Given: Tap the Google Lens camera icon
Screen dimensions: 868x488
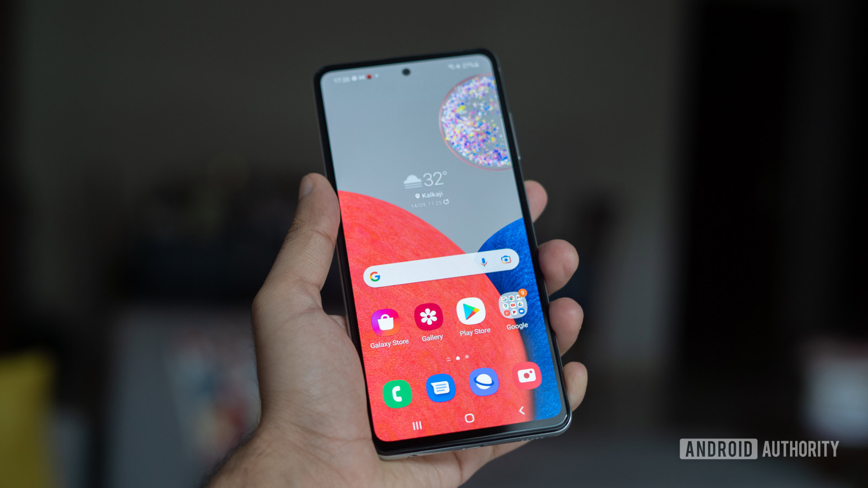Looking at the screenshot, I should coord(505,259).
